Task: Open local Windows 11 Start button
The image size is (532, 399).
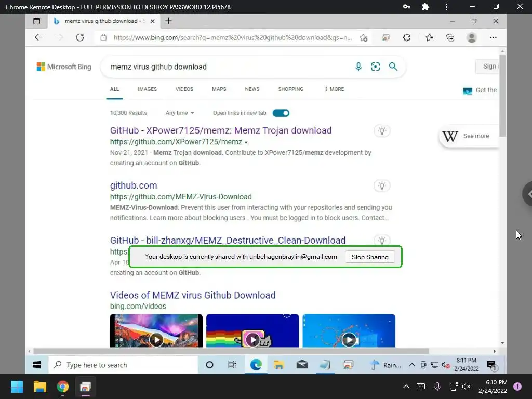Action: point(17,387)
